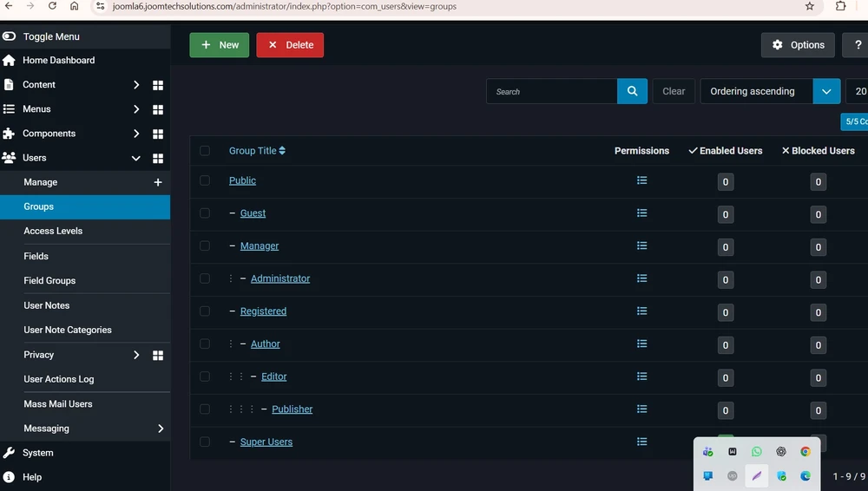Add new user via Manage plus icon
868x491 pixels.
tap(158, 182)
